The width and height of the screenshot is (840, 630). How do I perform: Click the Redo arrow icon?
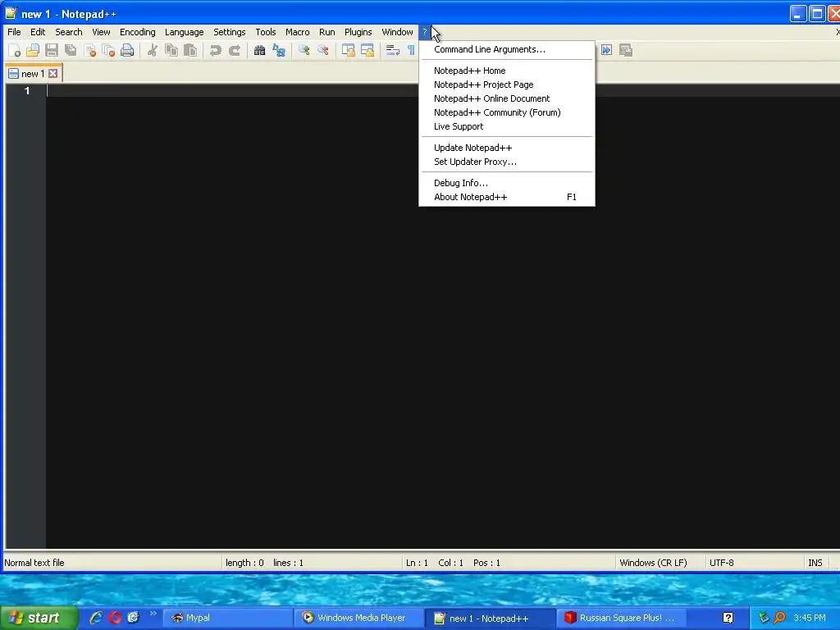(x=234, y=50)
